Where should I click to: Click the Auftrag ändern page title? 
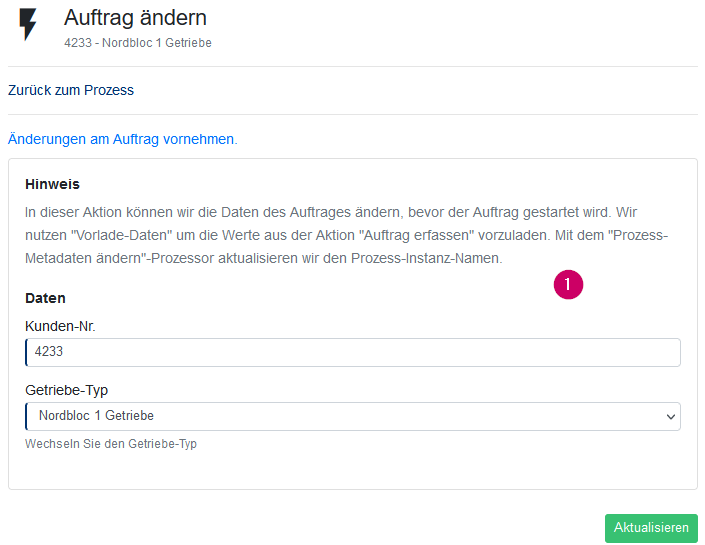click(x=135, y=18)
